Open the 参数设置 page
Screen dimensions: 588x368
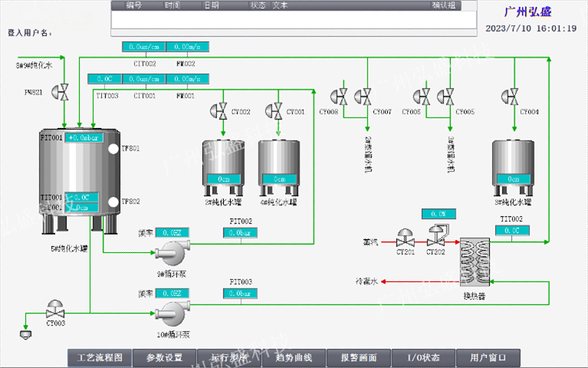[x=165, y=358]
